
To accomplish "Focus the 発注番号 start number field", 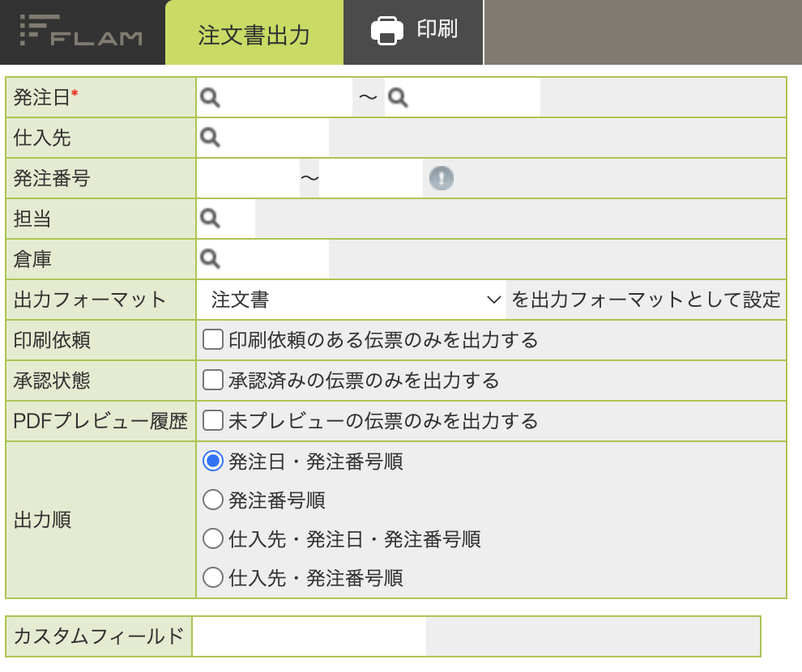I will (x=249, y=178).
